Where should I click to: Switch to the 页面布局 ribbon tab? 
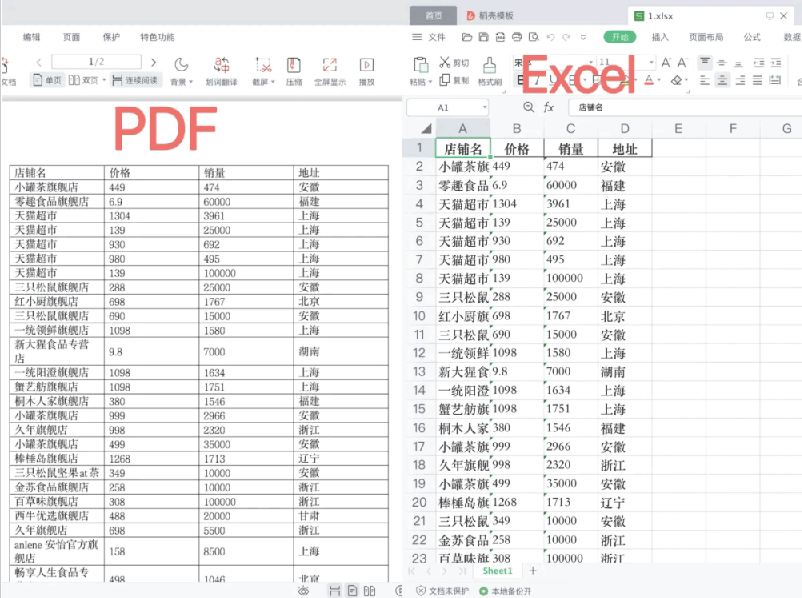click(706, 37)
